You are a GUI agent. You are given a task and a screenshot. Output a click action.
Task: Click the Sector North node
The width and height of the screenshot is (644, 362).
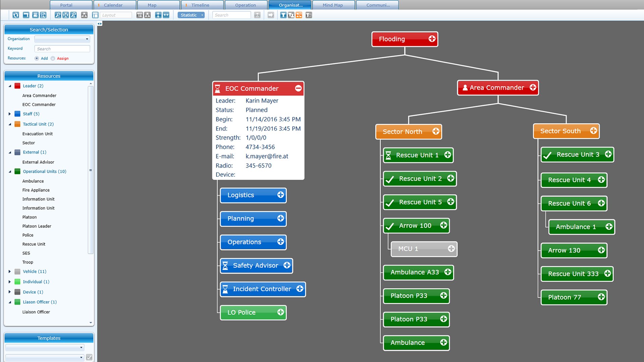click(402, 132)
